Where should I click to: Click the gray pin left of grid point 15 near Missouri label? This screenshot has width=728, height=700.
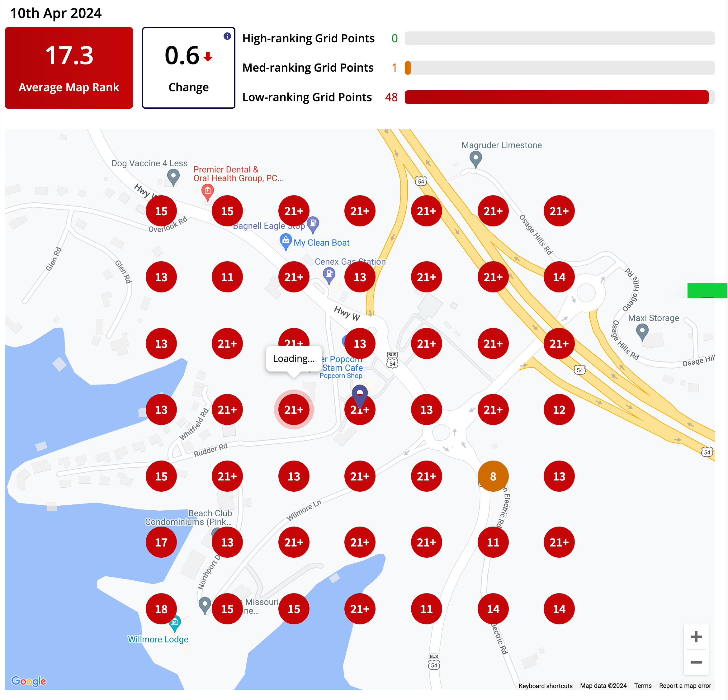205,606
